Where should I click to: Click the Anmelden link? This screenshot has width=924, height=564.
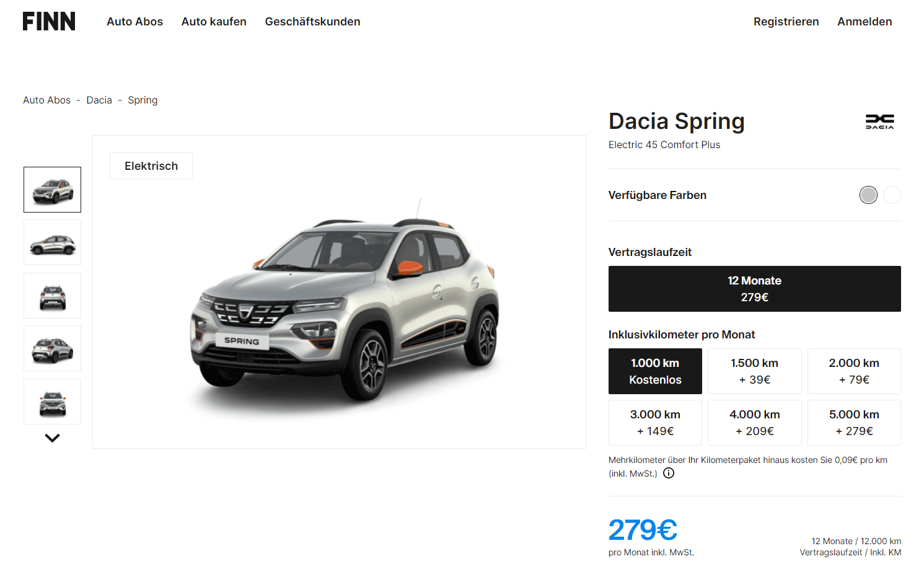click(865, 22)
